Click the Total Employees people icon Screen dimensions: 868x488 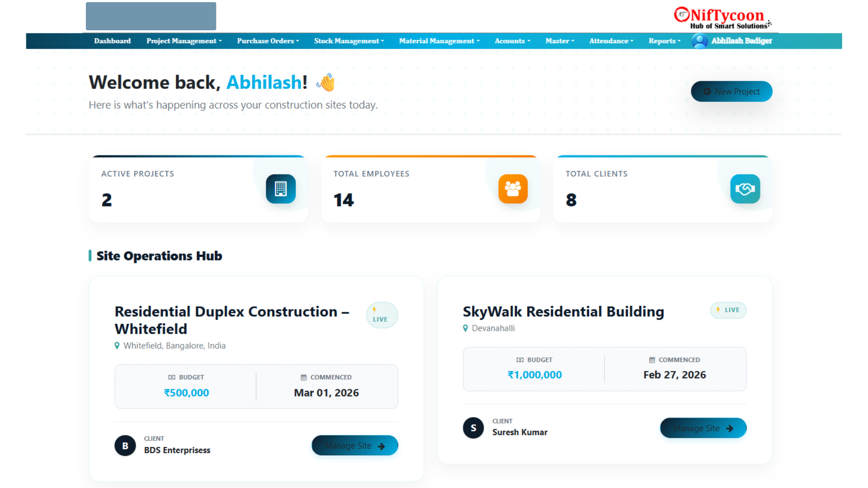coord(513,189)
